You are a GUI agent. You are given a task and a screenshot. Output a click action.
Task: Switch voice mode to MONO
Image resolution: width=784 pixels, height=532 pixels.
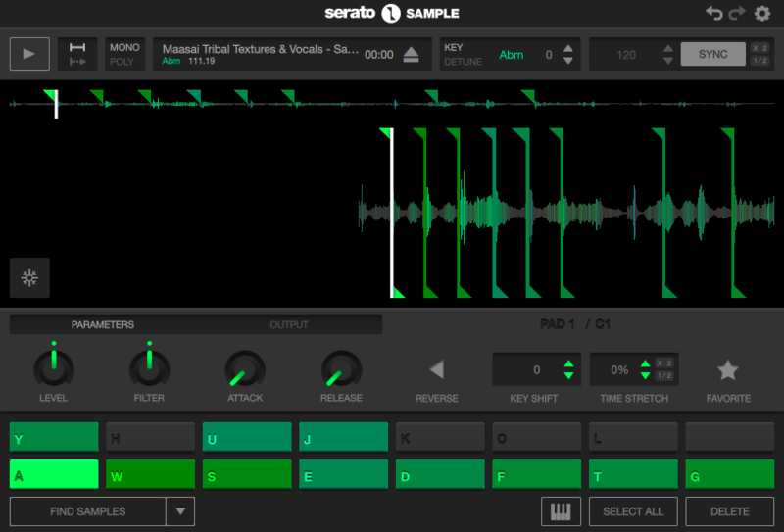point(124,47)
